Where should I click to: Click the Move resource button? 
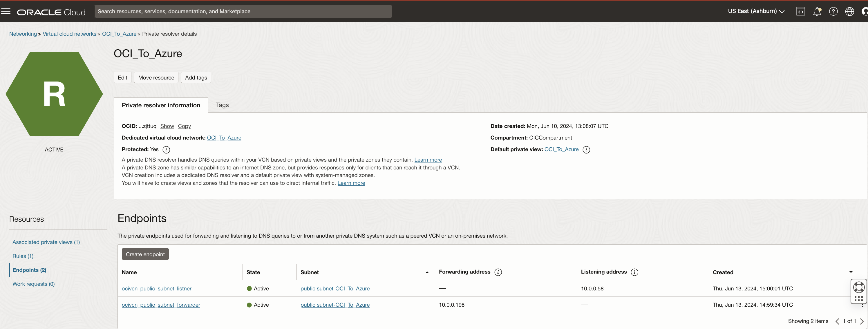(156, 77)
